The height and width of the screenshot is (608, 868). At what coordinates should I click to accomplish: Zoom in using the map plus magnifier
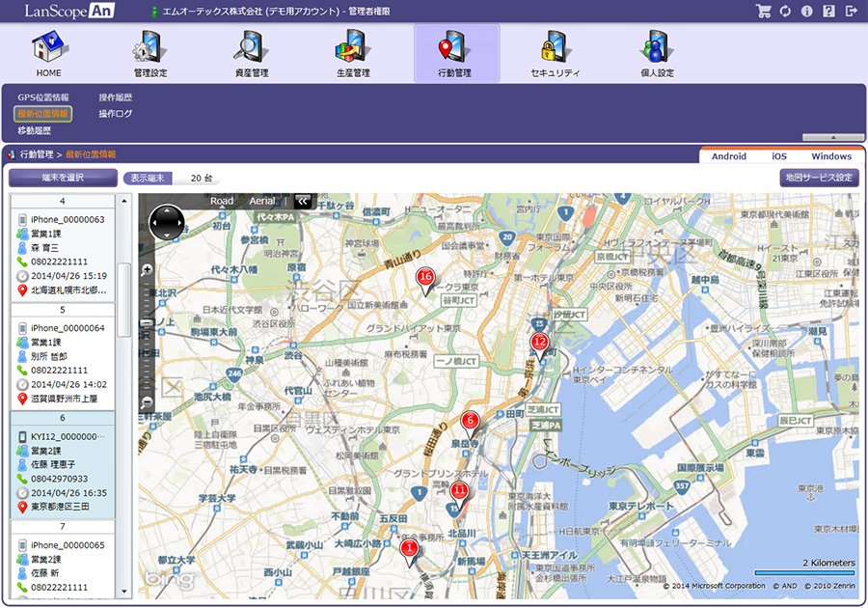point(147,270)
